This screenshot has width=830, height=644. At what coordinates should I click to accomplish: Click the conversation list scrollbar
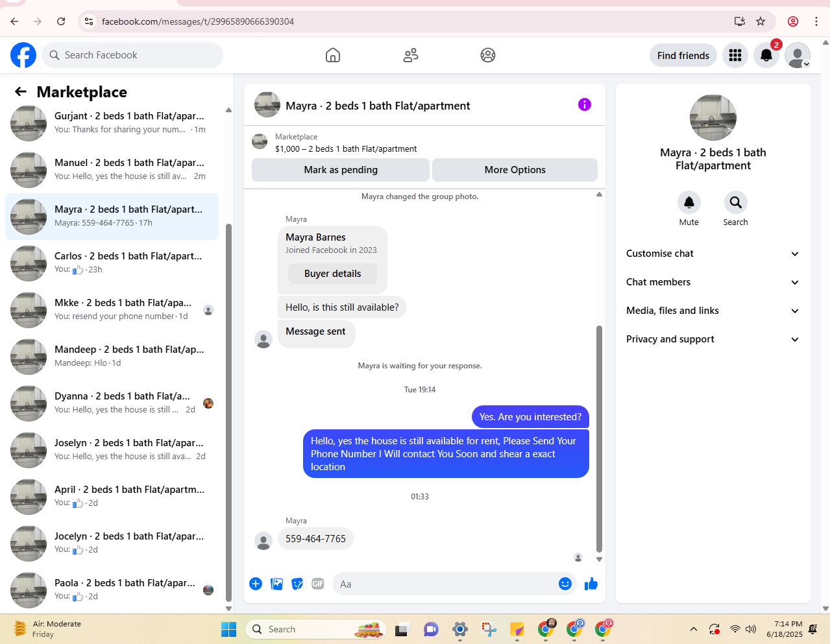(228, 412)
